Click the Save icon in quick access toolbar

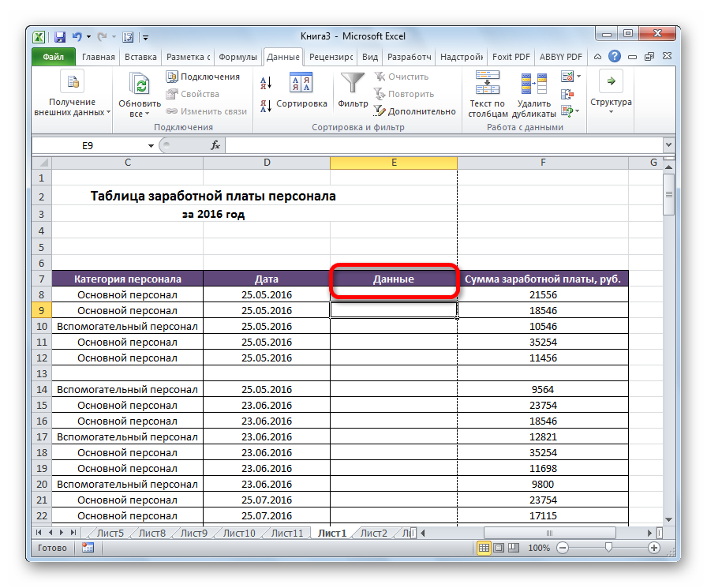tap(60, 36)
